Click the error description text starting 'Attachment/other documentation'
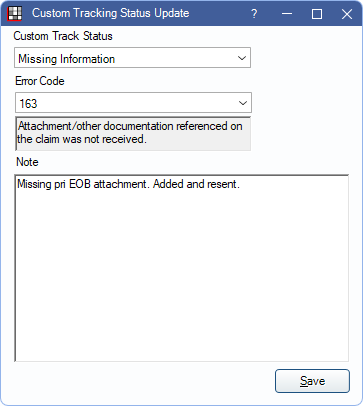Screen dimensions: 363x406 tap(130, 126)
